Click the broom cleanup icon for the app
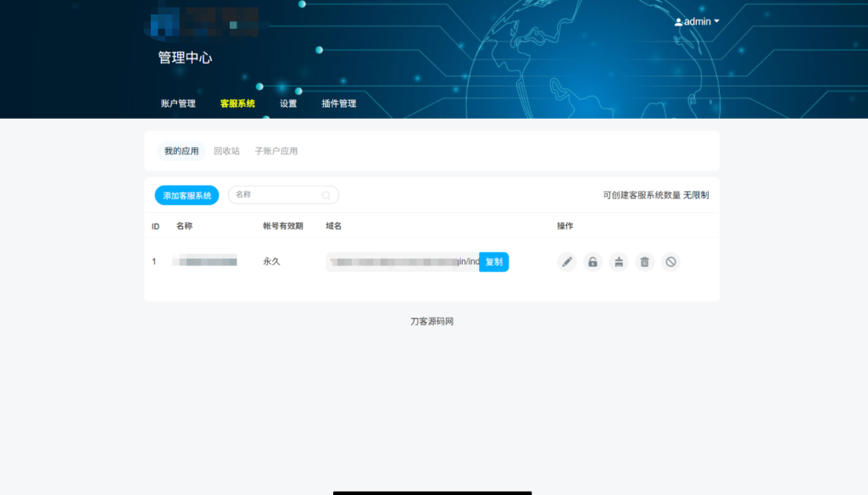Screen dimensions: 868x495 618,262
